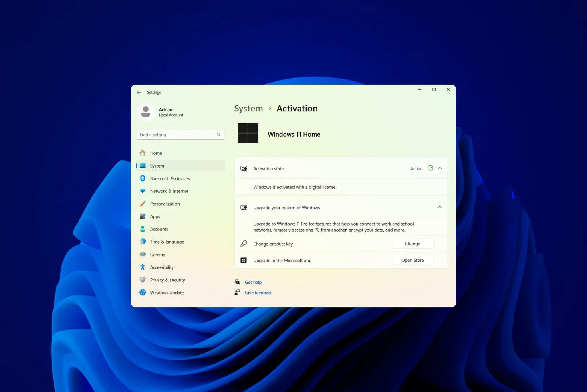Click the Bluetooth icon in sidebar
The height and width of the screenshot is (392, 587).
click(143, 178)
